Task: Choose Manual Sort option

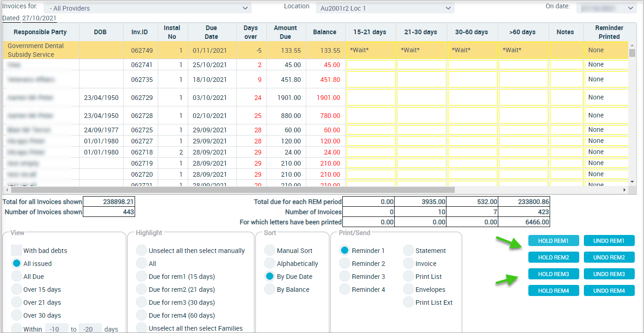Action: coord(270,251)
